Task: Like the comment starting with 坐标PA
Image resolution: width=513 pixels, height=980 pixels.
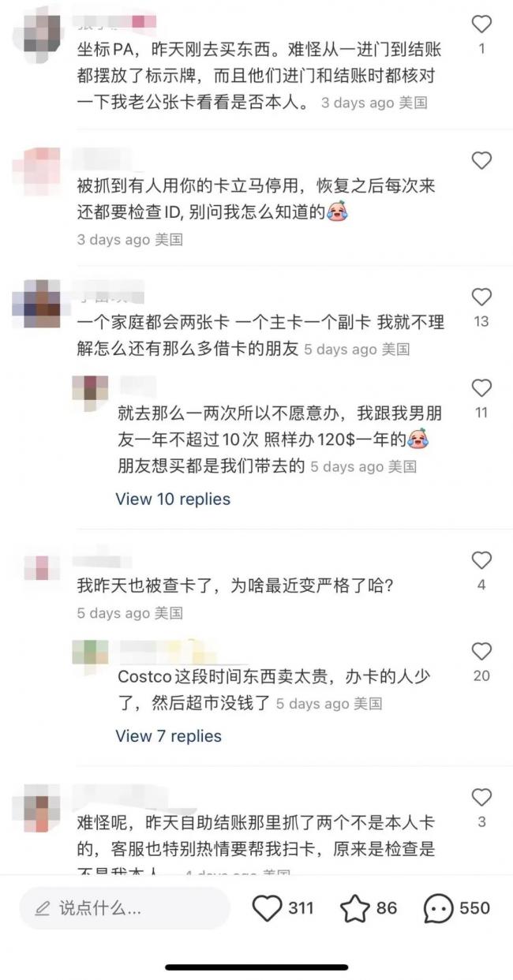Action: 481,24
